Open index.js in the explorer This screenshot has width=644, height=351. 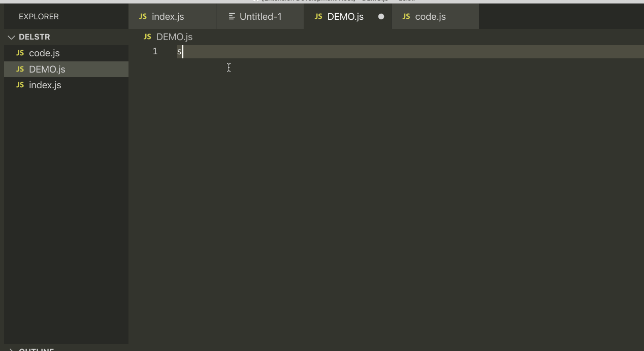(x=66, y=85)
